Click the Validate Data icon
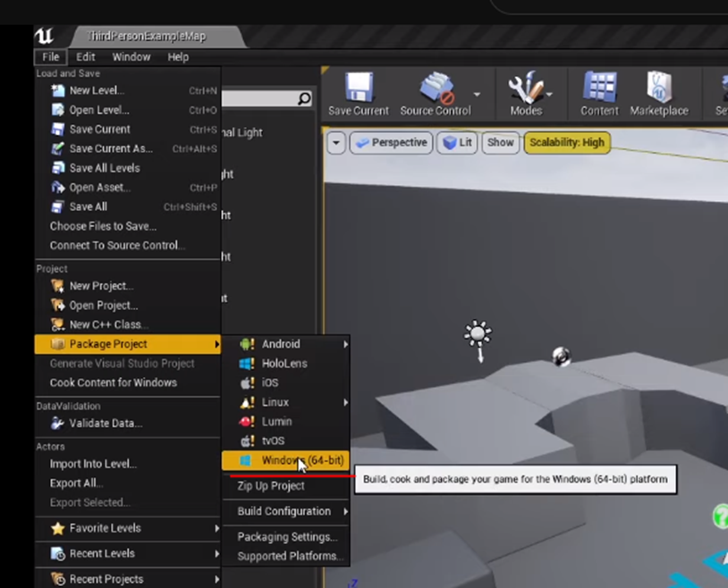 (x=57, y=424)
